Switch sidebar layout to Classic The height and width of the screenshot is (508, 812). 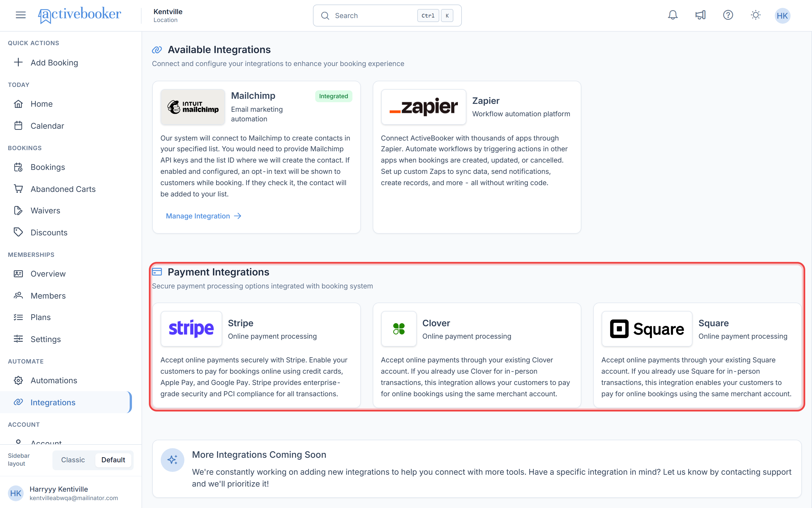coord(73,460)
